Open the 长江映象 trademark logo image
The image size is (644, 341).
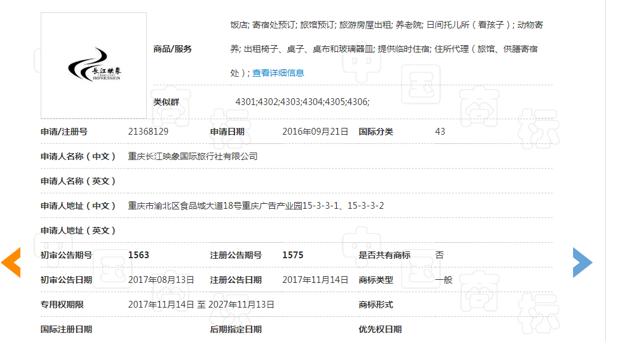94,65
